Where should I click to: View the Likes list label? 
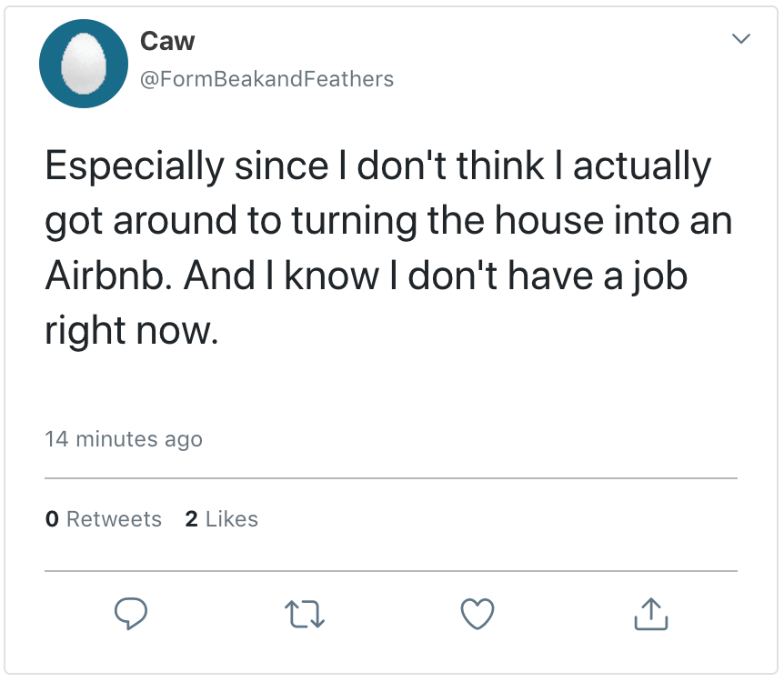(232, 519)
